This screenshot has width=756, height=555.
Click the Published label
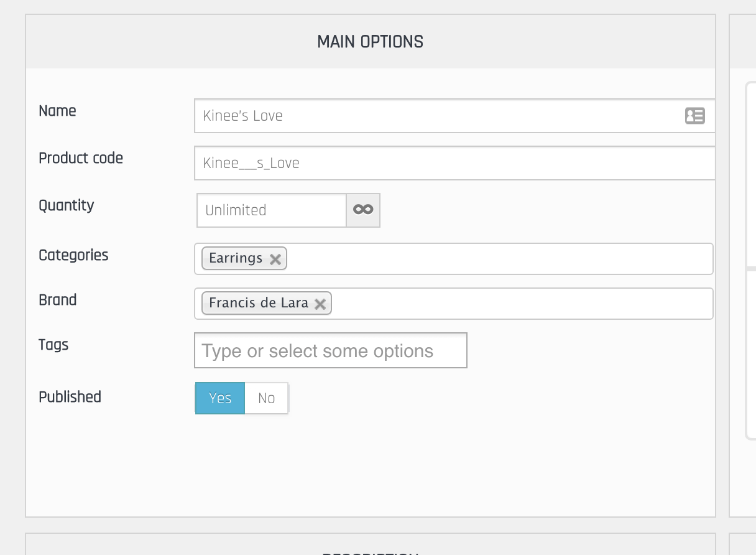tap(70, 397)
